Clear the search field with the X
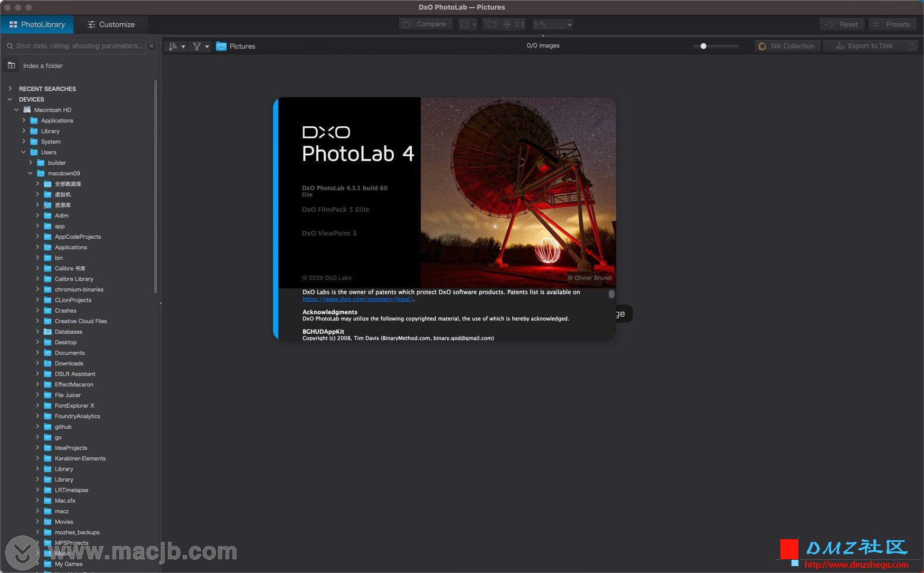The image size is (924, 573). [152, 46]
